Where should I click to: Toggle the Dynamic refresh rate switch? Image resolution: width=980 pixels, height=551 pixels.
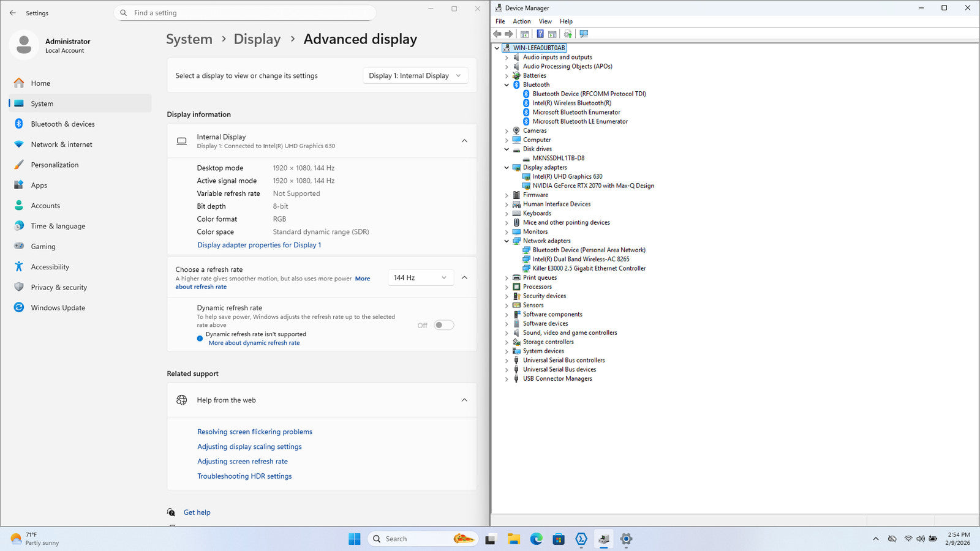(x=443, y=325)
